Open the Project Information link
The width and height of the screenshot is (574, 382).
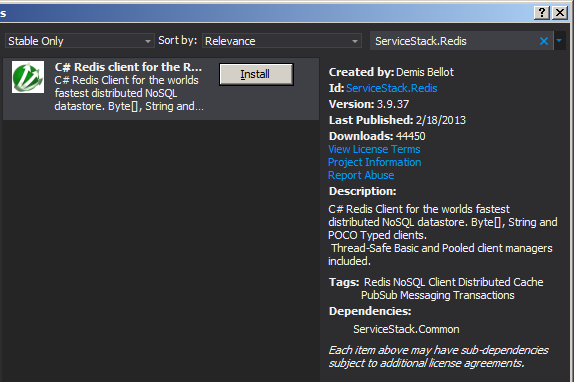[374, 162]
